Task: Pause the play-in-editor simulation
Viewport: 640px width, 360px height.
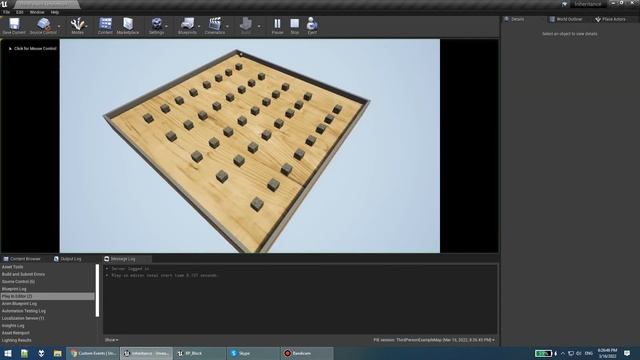Action: tap(278, 26)
